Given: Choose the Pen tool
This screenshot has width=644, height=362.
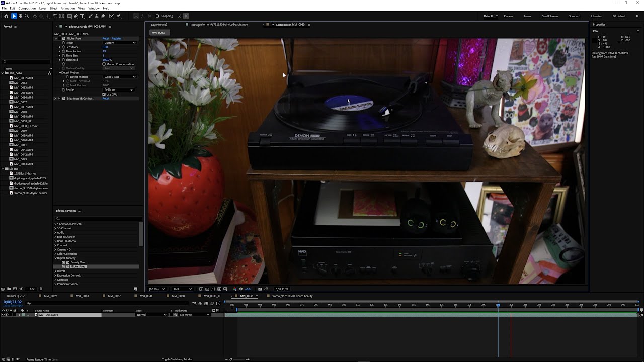Looking at the screenshot, I should [x=76, y=16].
